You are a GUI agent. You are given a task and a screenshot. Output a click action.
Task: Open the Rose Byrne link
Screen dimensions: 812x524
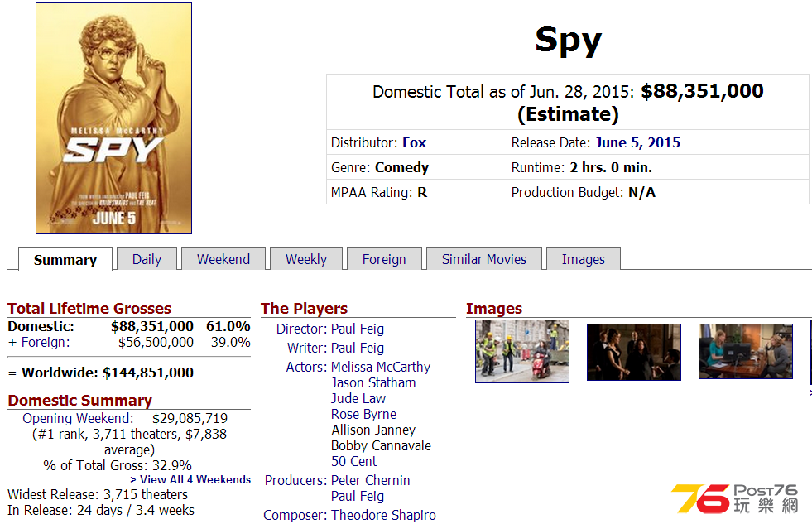click(x=363, y=414)
